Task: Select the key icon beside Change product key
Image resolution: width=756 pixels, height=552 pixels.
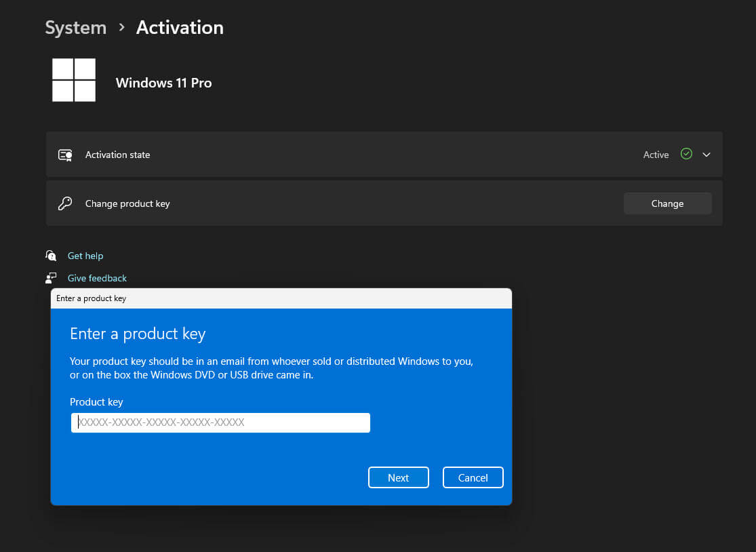Action: coord(64,203)
